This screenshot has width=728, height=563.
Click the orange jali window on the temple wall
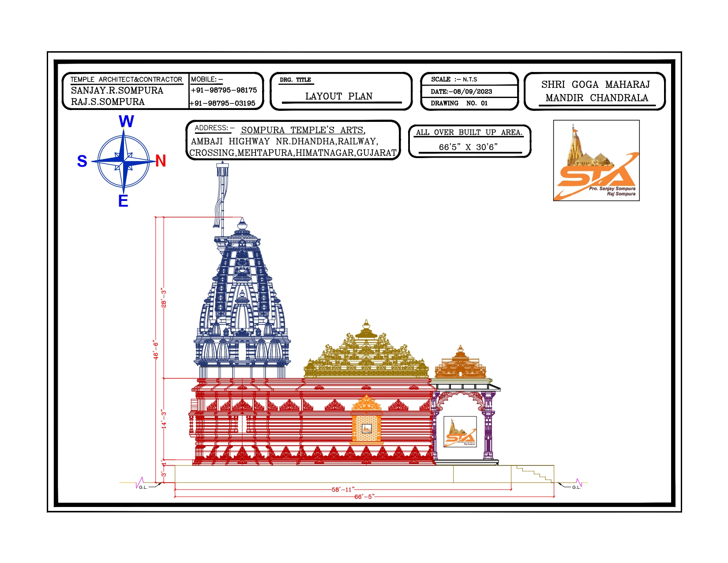[366, 427]
